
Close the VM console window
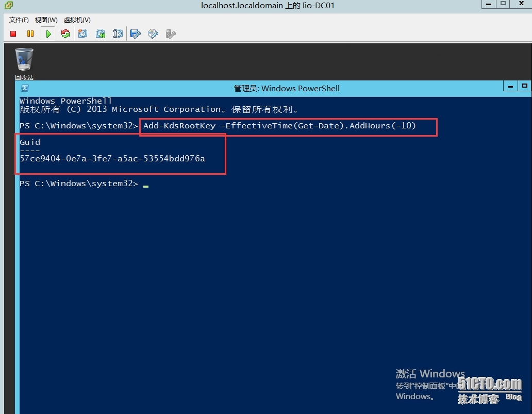coord(522,4)
